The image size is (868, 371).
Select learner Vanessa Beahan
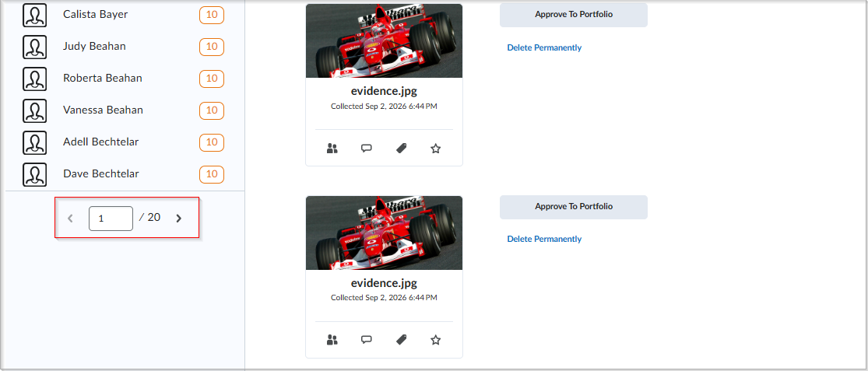tap(103, 110)
